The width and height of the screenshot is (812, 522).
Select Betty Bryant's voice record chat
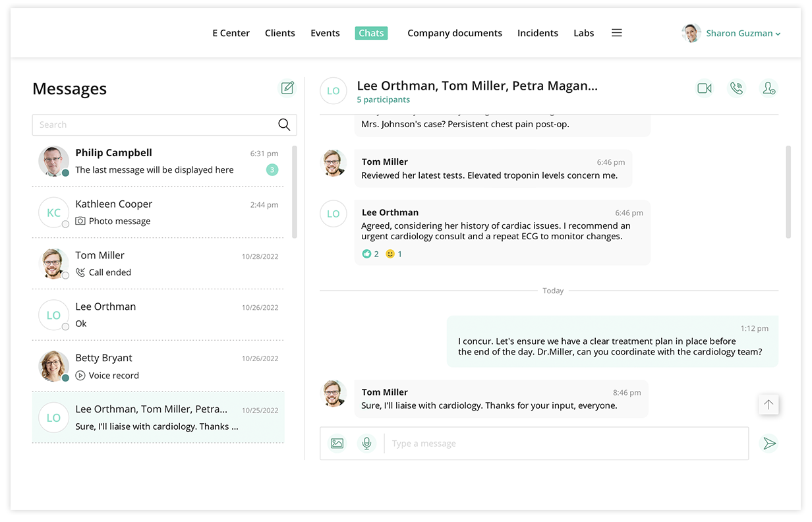pyautogui.click(x=158, y=366)
